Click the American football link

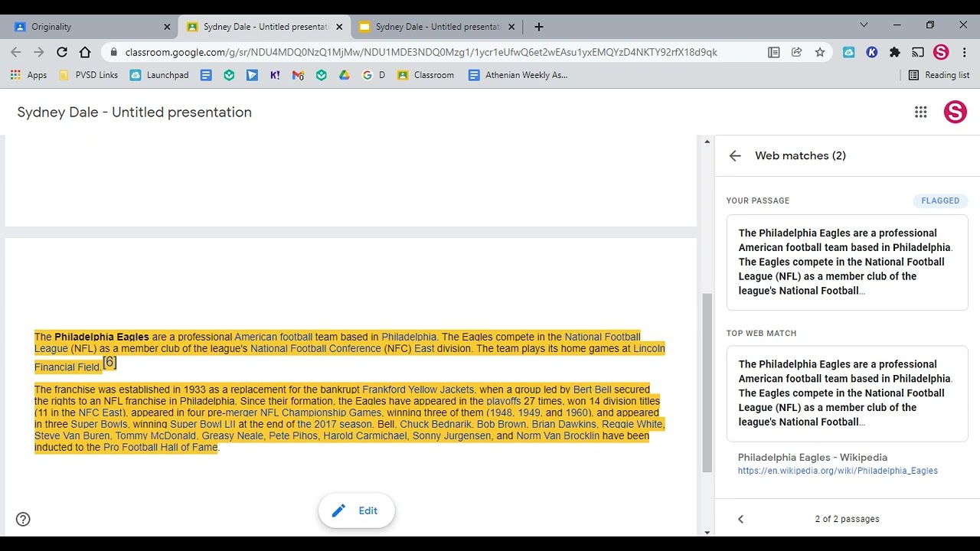[273, 337]
